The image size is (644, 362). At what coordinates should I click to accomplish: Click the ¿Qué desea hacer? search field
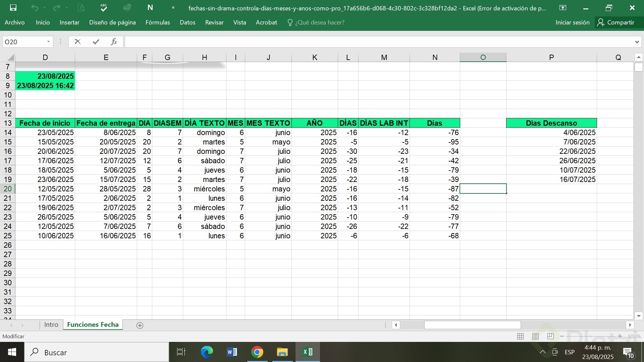pyautogui.click(x=319, y=22)
